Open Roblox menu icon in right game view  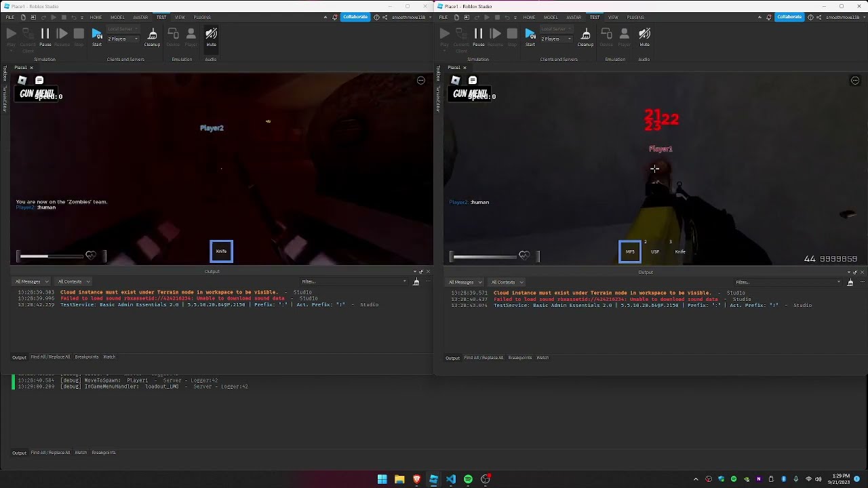coord(456,80)
